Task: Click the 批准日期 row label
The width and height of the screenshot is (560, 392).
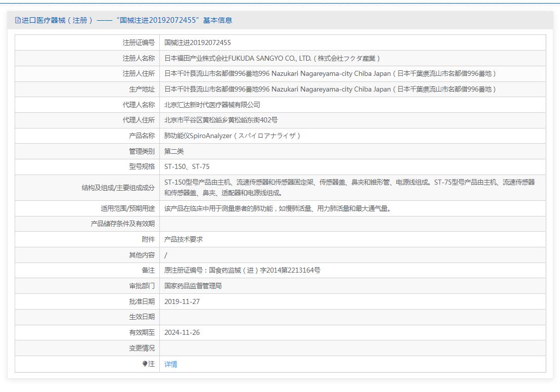Action: (x=142, y=301)
